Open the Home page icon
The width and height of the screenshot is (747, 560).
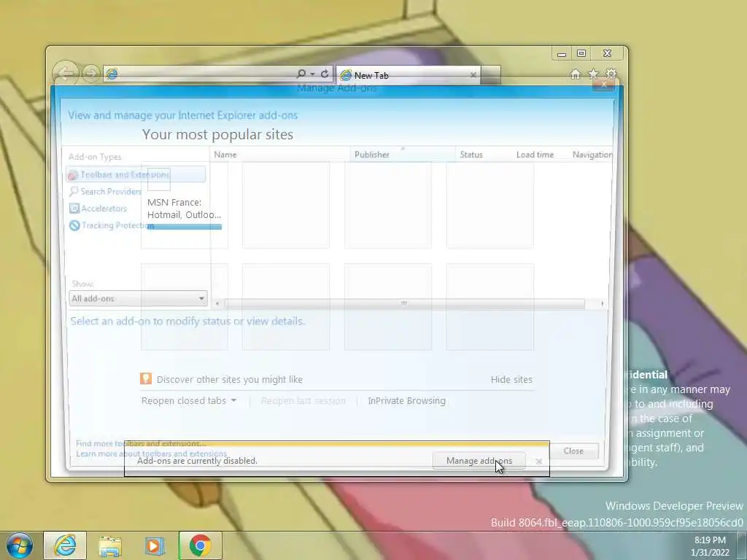click(x=576, y=74)
